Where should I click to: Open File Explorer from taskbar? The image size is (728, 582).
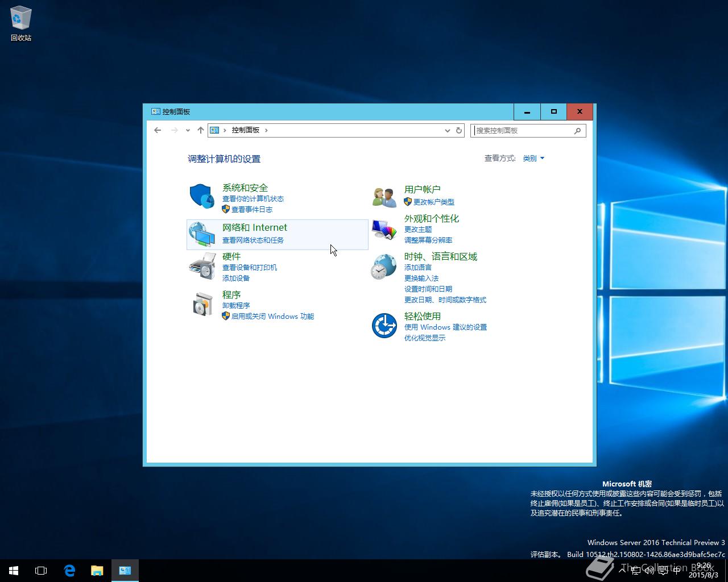tap(97, 571)
